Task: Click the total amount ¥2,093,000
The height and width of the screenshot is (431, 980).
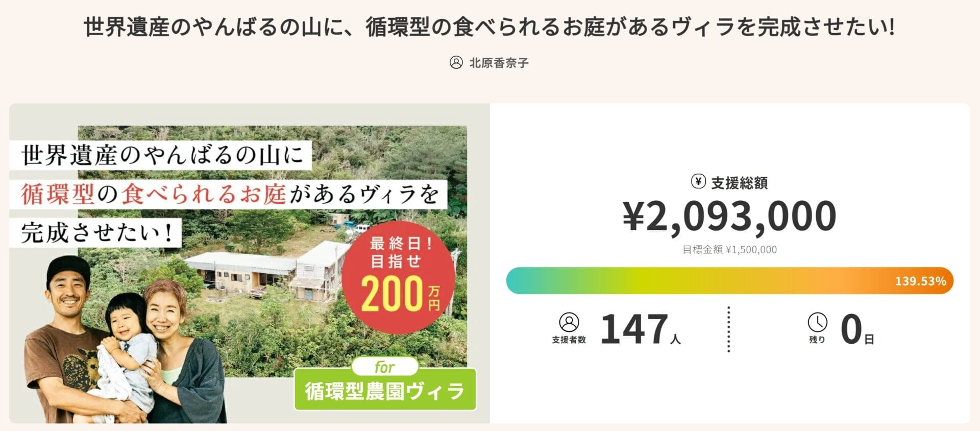Action: click(729, 217)
